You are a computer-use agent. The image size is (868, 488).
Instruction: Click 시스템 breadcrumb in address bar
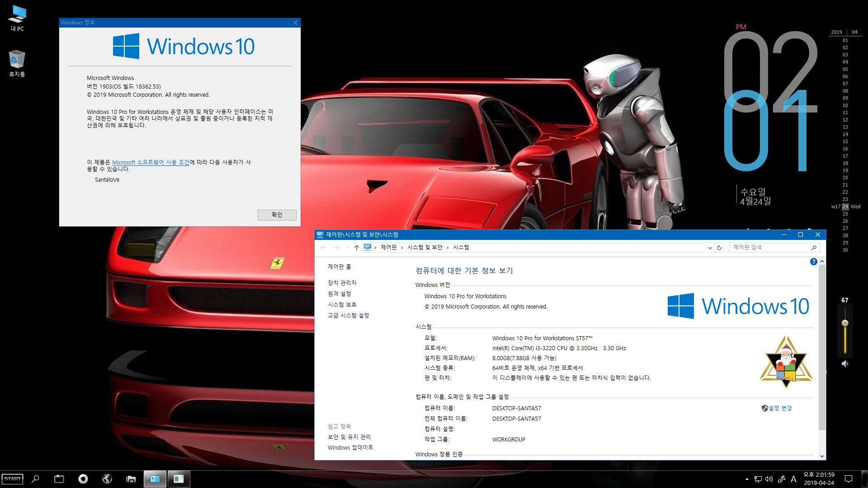461,248
